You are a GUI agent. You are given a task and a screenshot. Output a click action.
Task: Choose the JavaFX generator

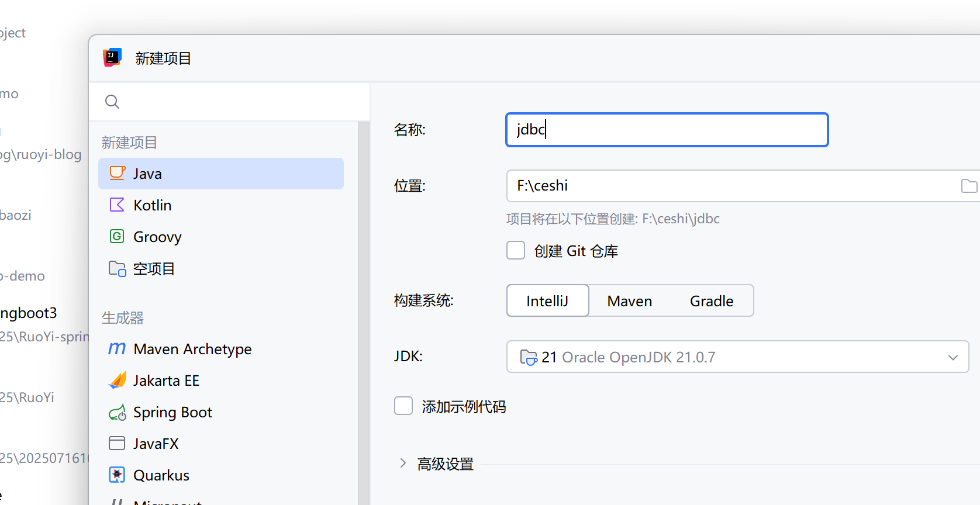point(221,444)
